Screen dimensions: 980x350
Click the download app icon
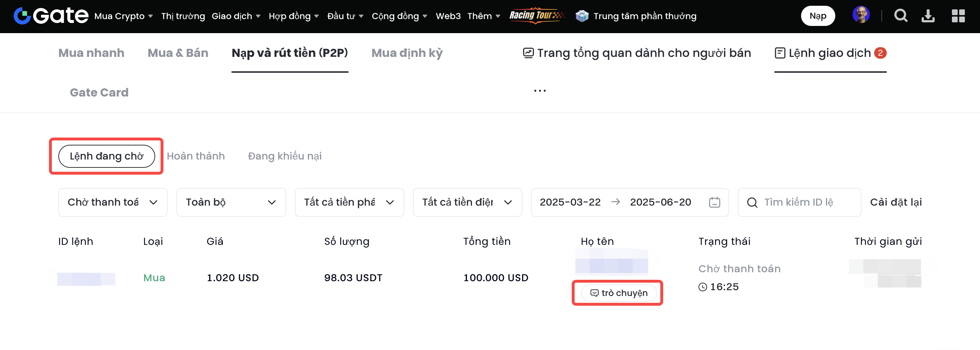tap(928, 16)
